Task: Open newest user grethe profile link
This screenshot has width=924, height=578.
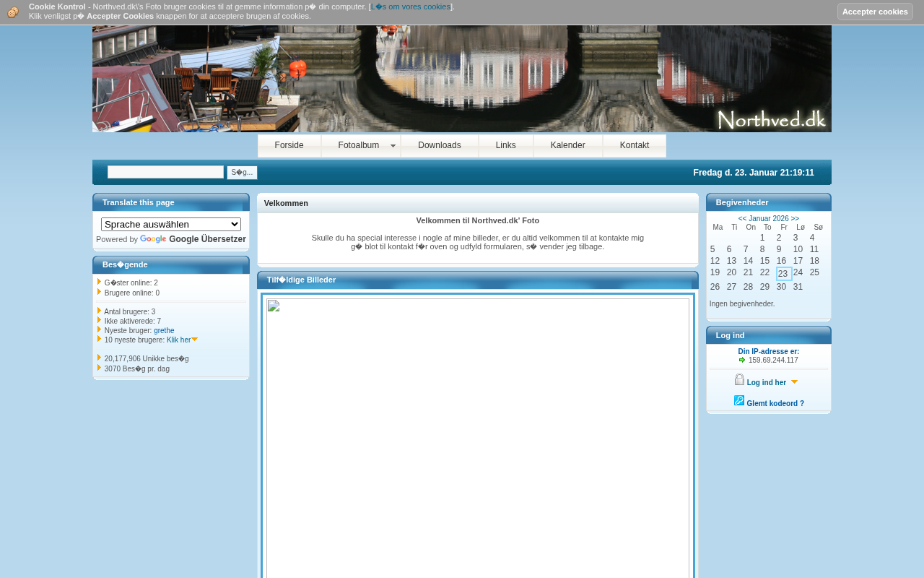Action: click(164, 331)
